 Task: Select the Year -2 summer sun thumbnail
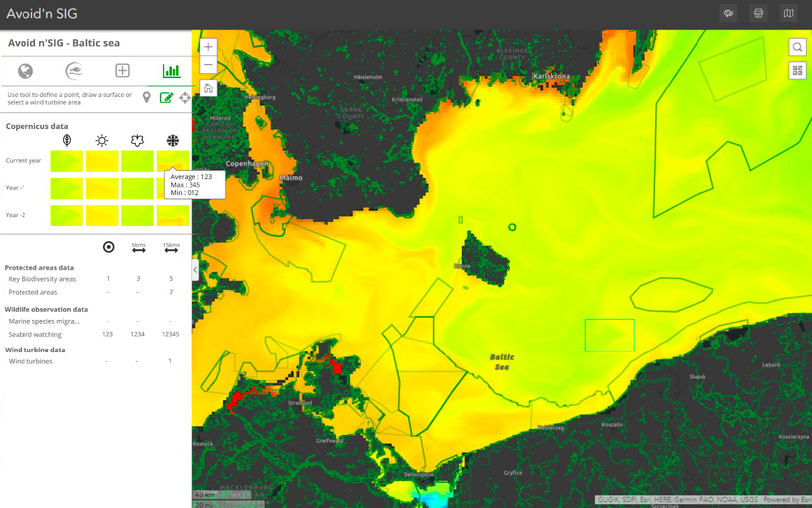(102, 215)
